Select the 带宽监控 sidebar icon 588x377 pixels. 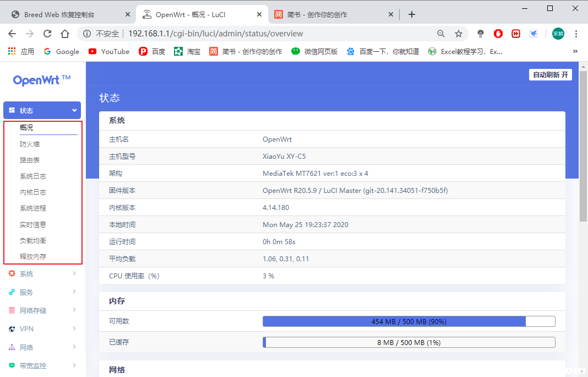coord(12,365)
